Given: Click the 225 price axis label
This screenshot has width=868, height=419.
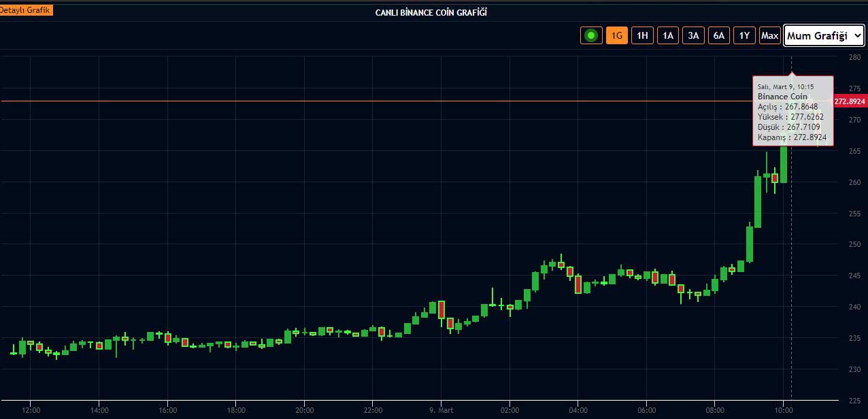Looking at the screenshot, I should 854,400.
